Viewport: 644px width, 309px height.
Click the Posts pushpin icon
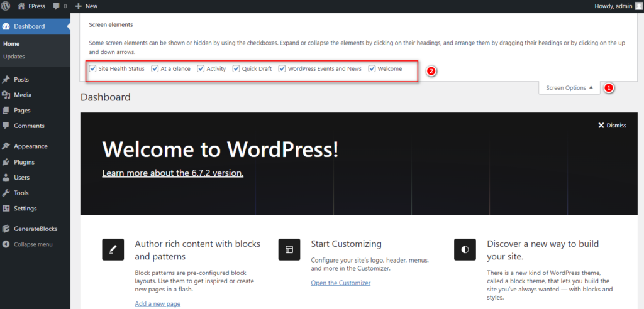[x=6, y=79]
